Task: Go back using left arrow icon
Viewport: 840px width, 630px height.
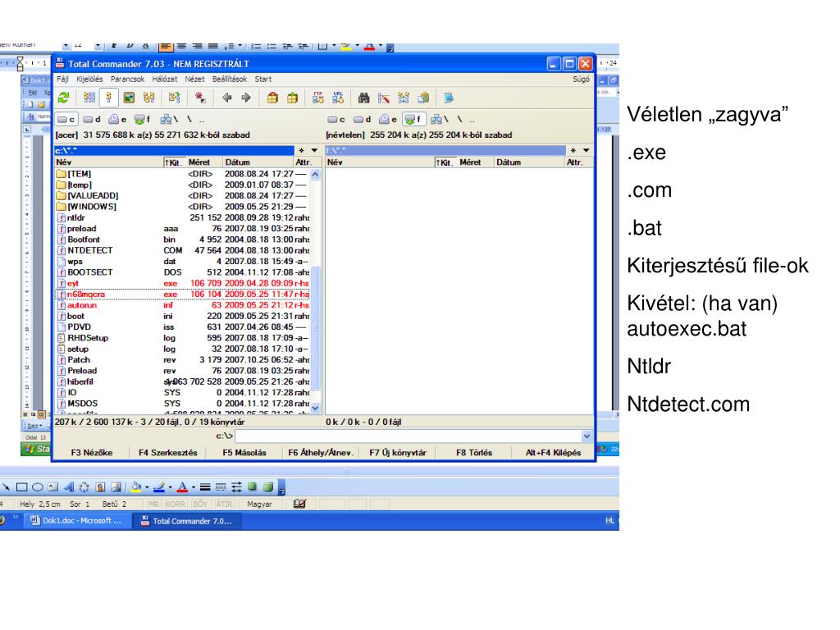Action: point(226,98)
